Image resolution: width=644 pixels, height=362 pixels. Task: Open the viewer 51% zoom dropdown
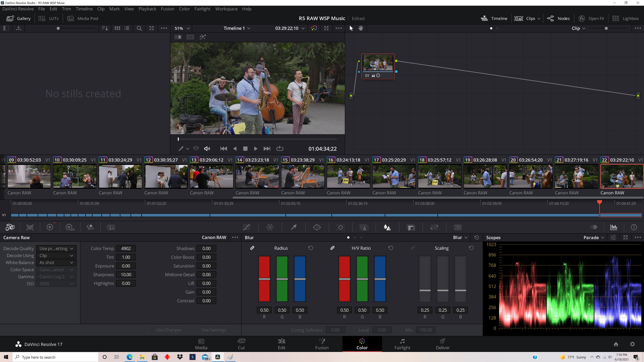[182, 28]
